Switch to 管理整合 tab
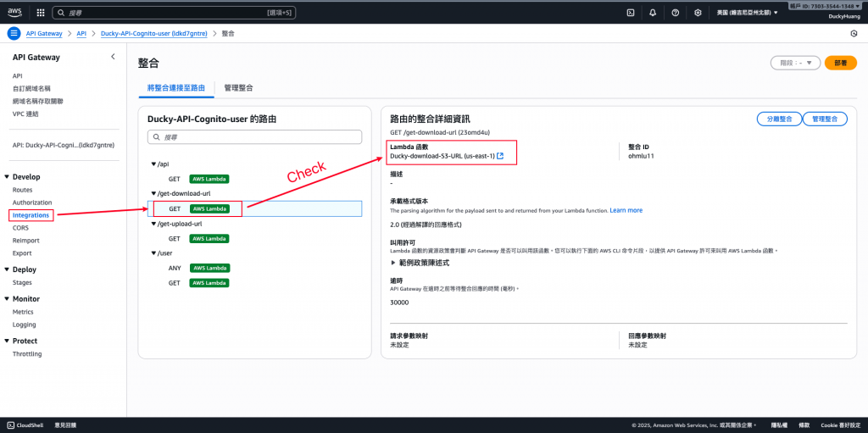 click(x=238, y=87)
